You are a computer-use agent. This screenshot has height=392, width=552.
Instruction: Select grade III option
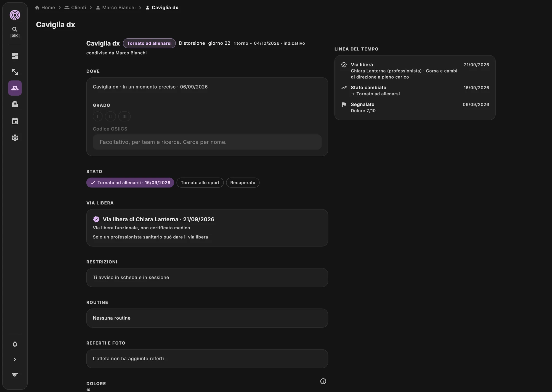(x=124, y=116)
